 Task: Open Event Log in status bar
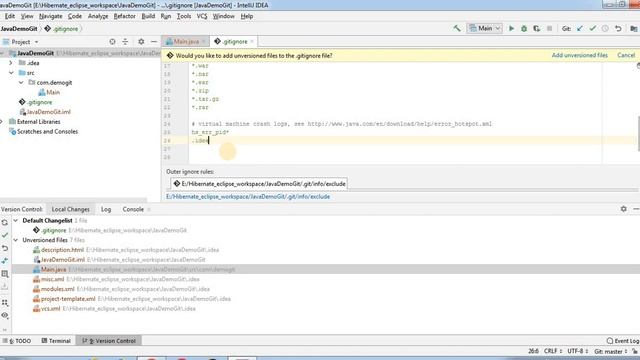[x=622, y=340]
